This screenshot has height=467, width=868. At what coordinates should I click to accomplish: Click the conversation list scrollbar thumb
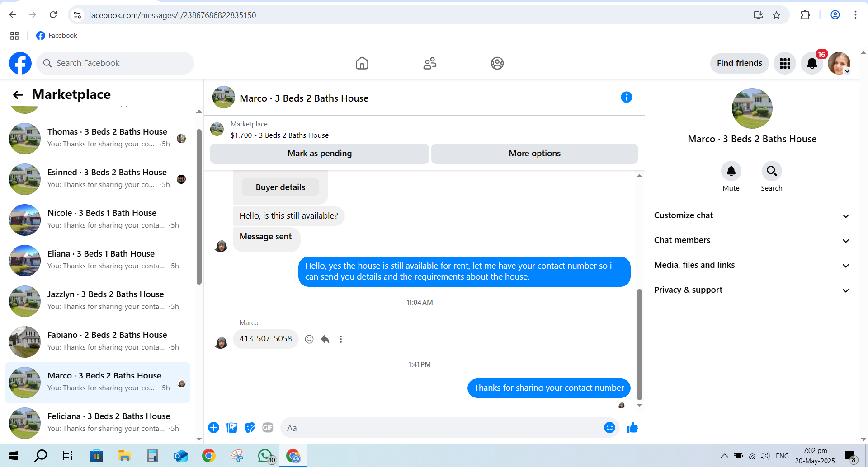(x=199, y=207)
